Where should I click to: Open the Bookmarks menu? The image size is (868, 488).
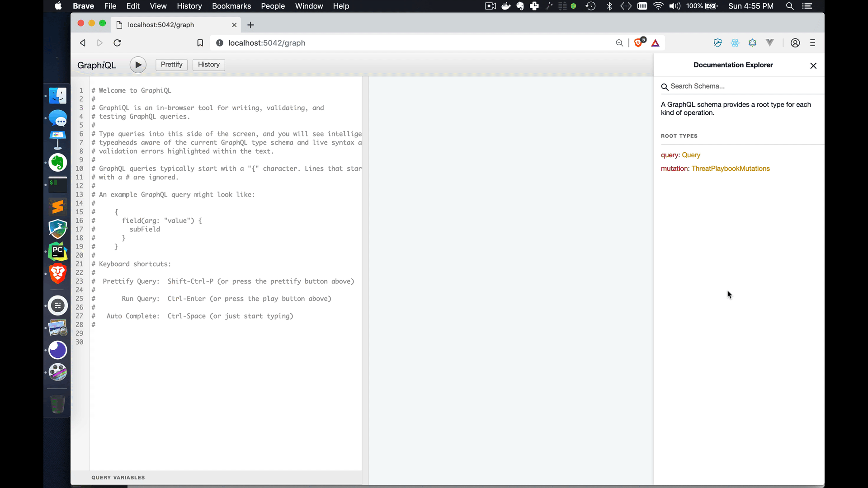(x=231, y=6)
